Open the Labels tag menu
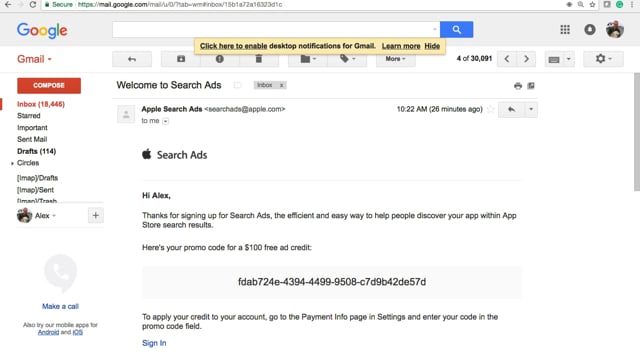Image resolution: width=640 pixels, height=360 pixels. point(347,59)
